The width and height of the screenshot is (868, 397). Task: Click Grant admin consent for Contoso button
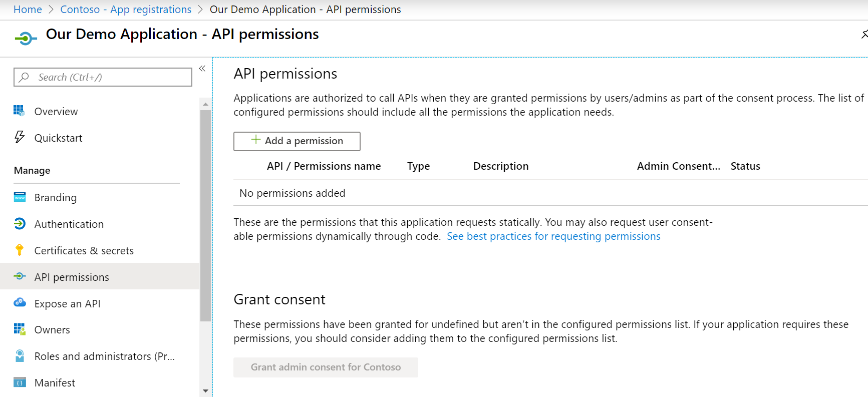(326, 367)
